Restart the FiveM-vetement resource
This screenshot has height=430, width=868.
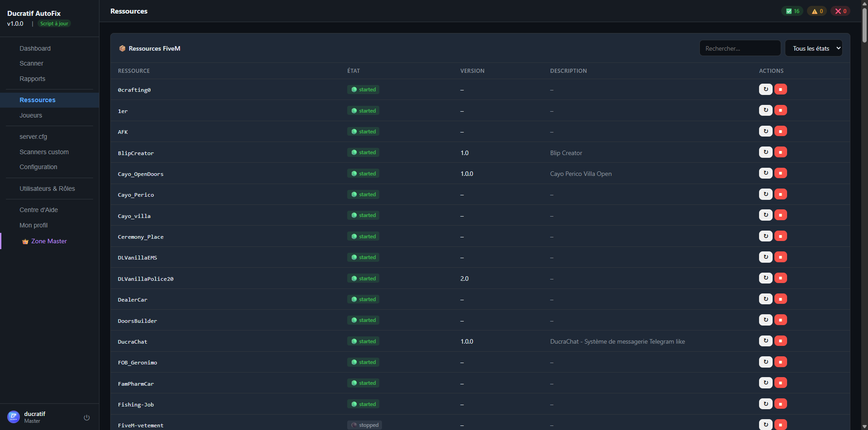pyautogui.click(x=765, y=425)
